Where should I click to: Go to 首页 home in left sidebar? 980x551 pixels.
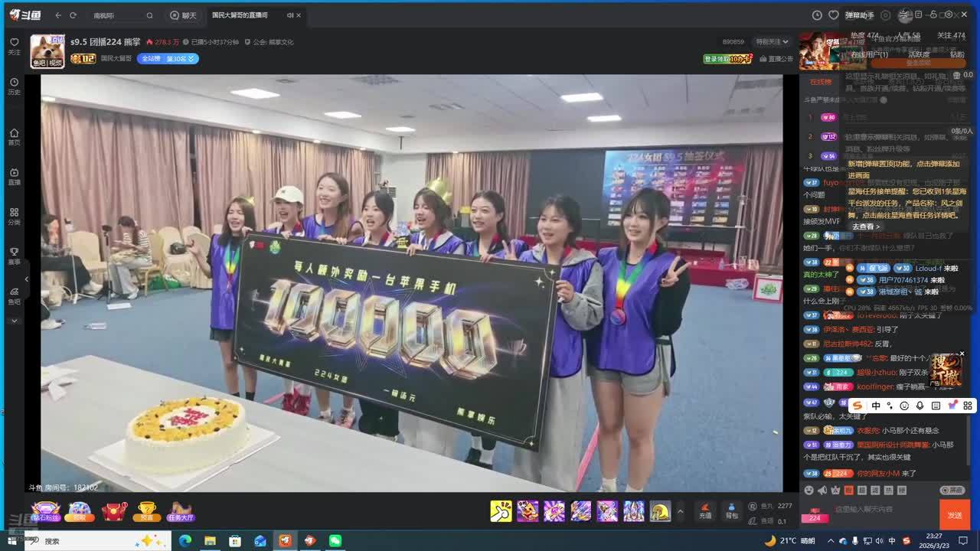coord(14,135)
